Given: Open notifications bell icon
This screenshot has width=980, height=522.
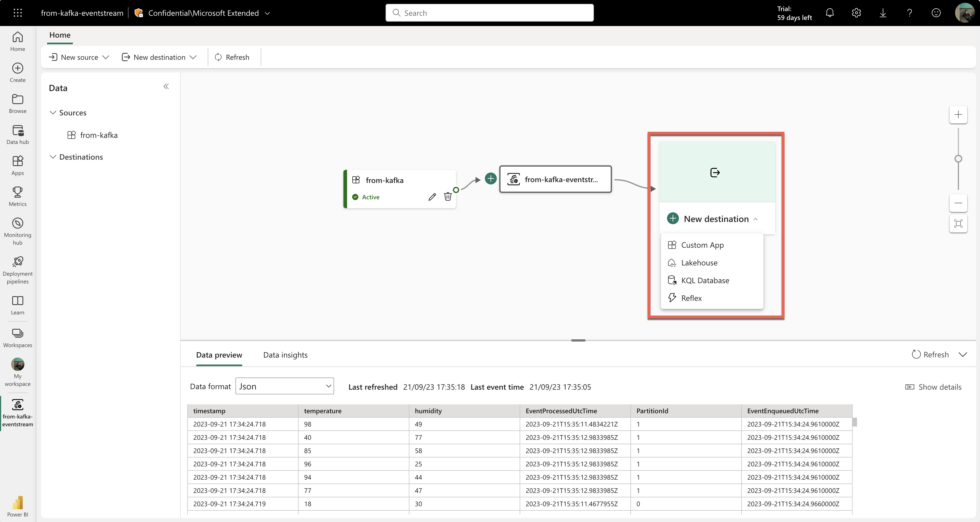Looking at the screenshot, I should [830, 13].
